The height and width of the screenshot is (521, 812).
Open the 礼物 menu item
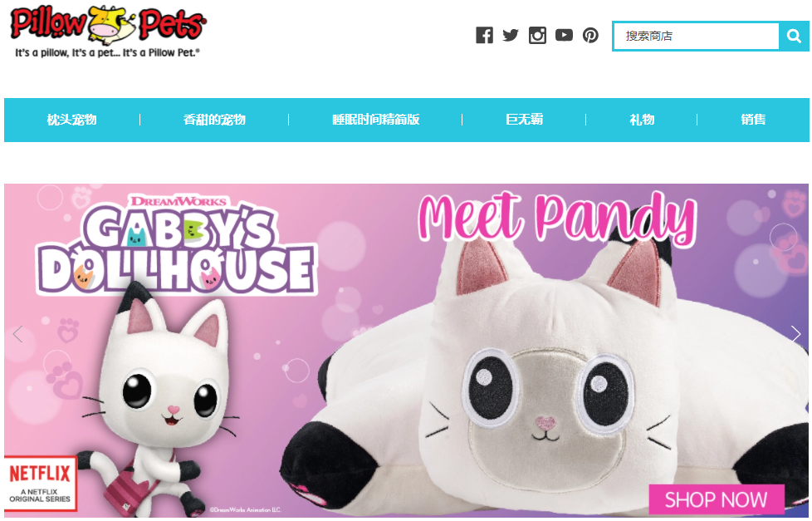click(x=642, y=120)
